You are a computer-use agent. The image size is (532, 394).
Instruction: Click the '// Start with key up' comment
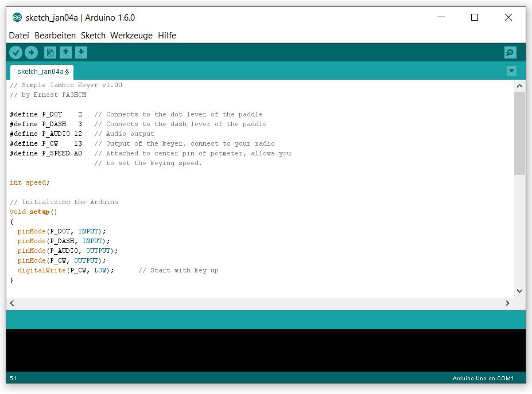point(178,271)
